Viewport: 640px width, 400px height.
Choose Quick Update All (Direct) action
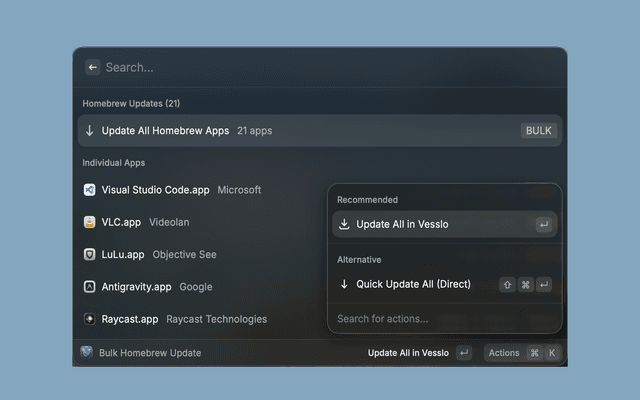point(444,284)
